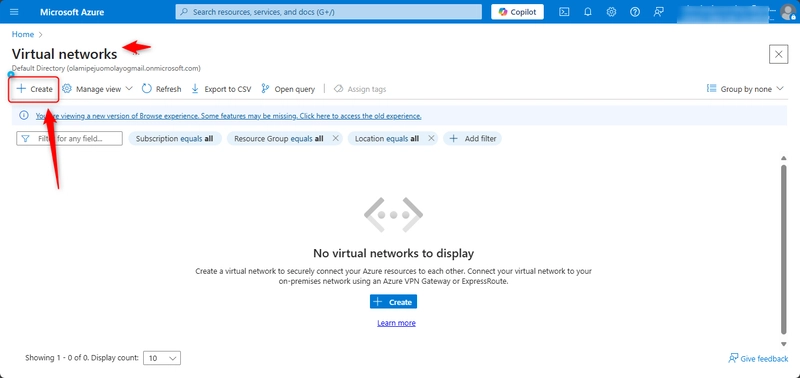Screen dimensions: 800x378
Task: Open portal settings gear icon
Action: click(x=611, y=12)
